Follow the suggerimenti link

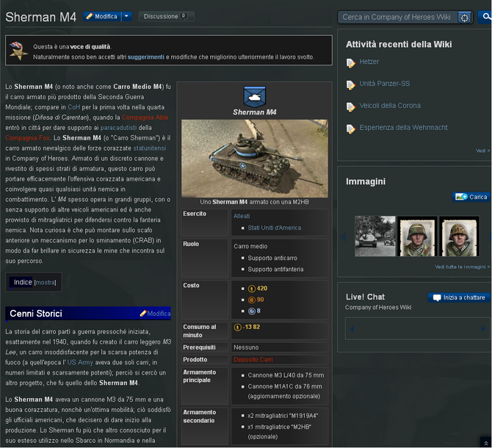pos(145,57)
